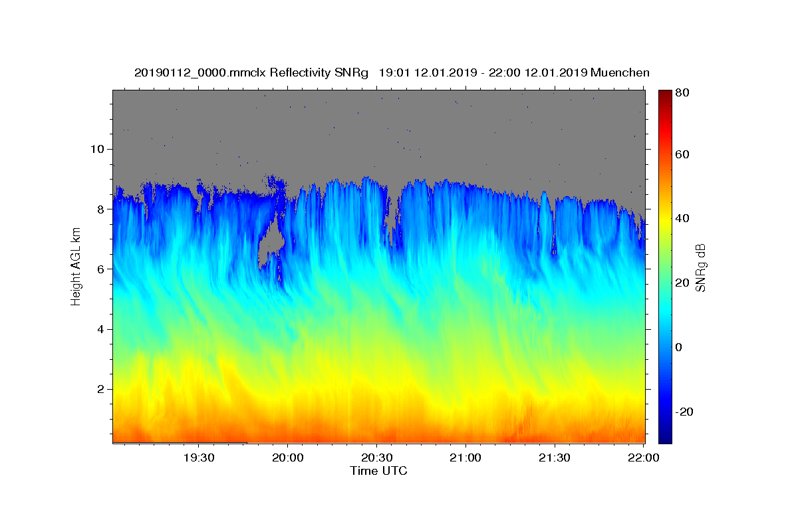The height and width of the screenshot is (532, 798).
Task: Click the height label '8'
Action: point(100,209)
